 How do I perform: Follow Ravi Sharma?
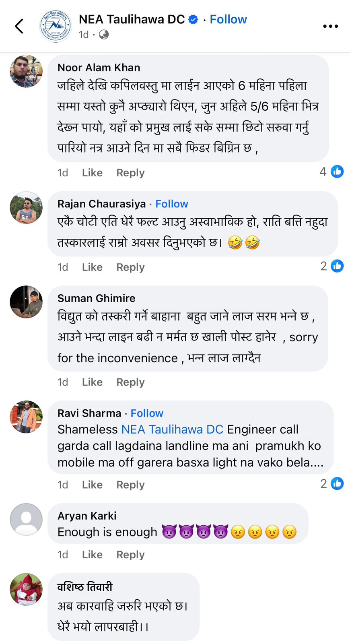147,413
